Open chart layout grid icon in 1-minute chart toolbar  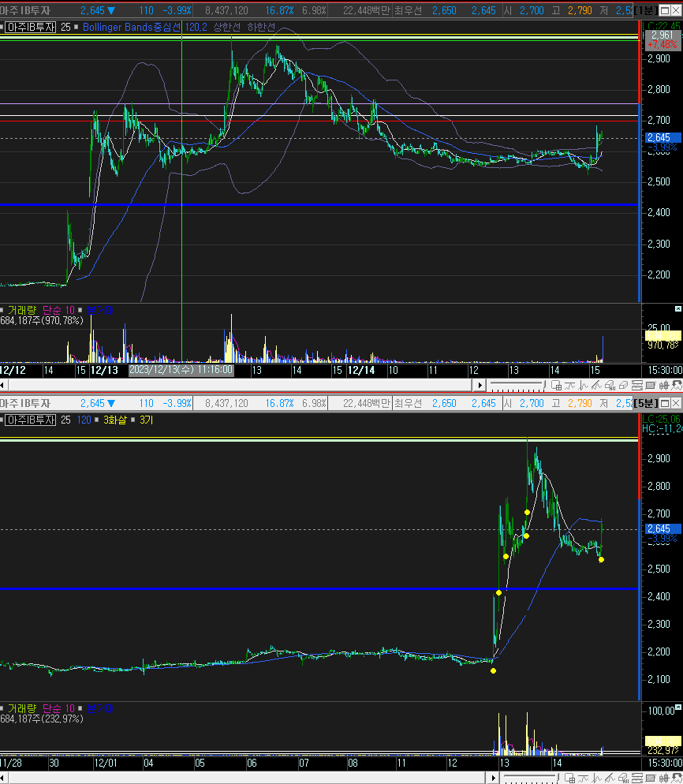(x=556, y=385)
